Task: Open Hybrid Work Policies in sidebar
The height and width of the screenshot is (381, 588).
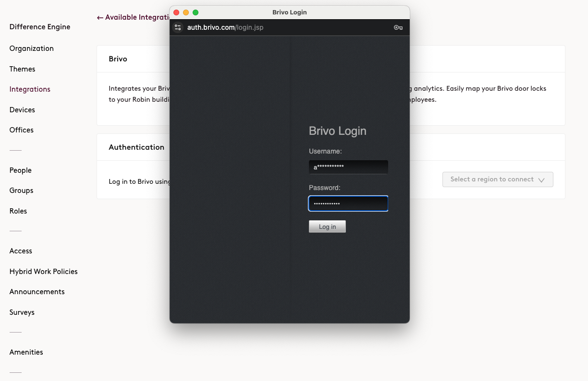Action: pos(44,272)
